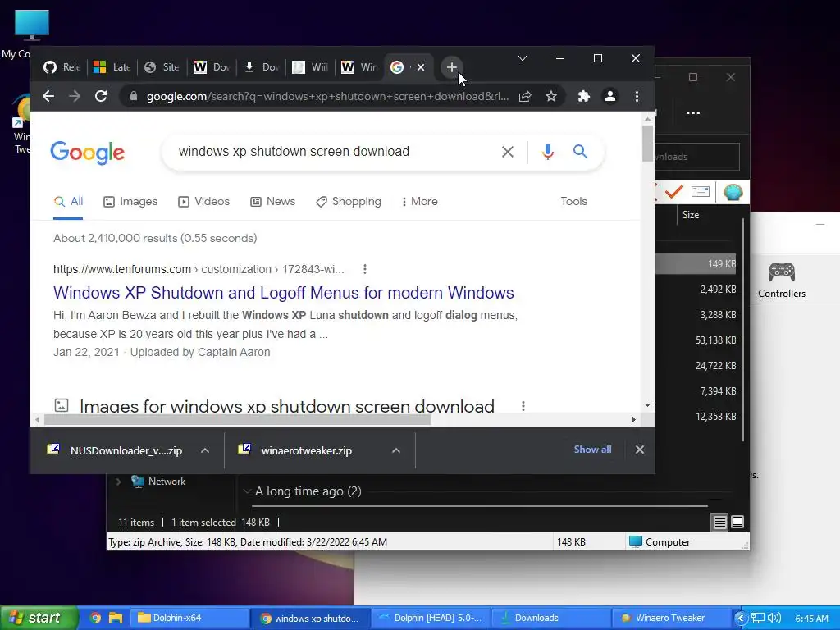Select the All search tab
This screenshot has width=840, height=630.
click(x=68, y=202)
